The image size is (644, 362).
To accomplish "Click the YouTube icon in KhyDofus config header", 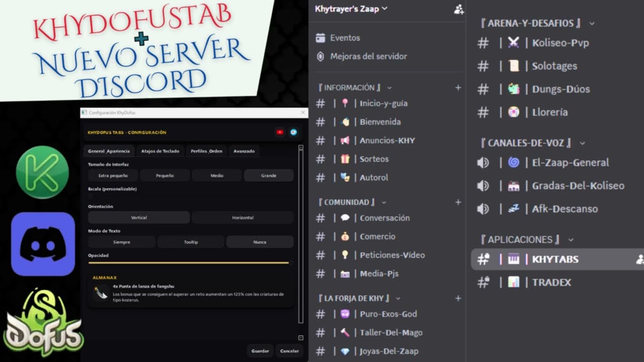I will tap(280, 132).
